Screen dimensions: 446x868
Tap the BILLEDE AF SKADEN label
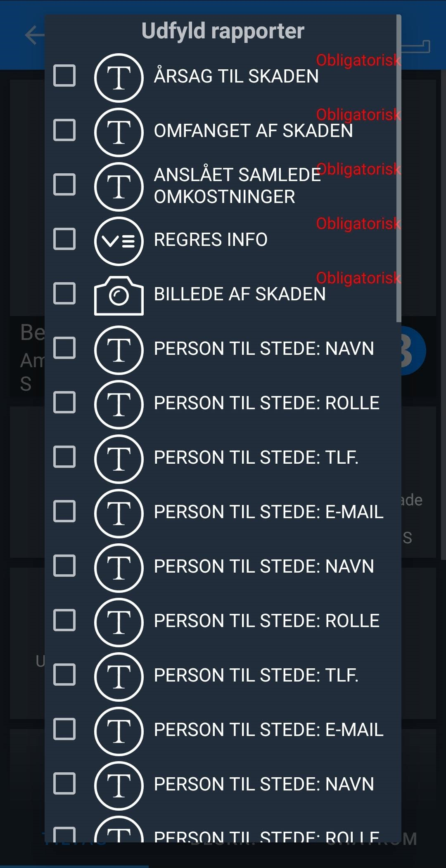240,294
